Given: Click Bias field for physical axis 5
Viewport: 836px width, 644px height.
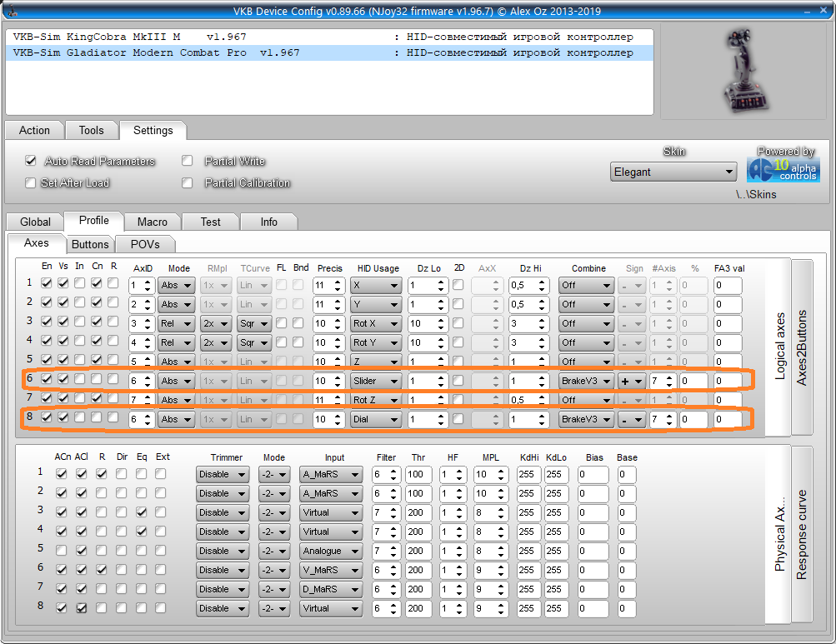Looking at the screenshot, I should click(593, 552).
